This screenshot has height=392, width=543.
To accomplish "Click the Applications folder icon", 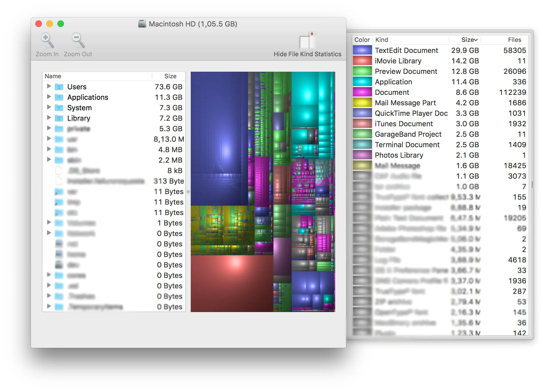I will [59, 97].
